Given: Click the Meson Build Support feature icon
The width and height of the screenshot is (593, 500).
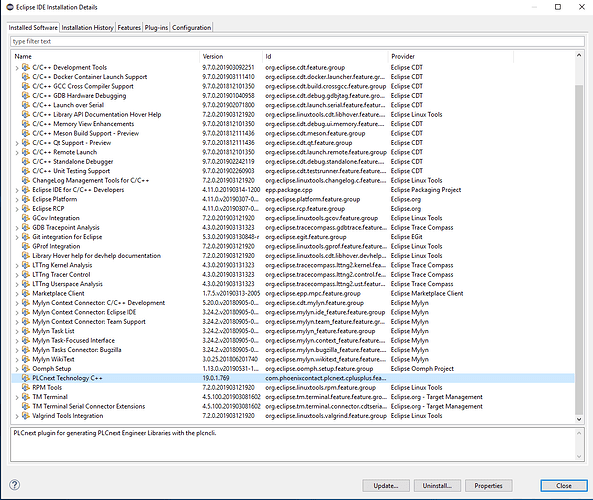Looking at the screenshot, I should [x=26, y=134].
